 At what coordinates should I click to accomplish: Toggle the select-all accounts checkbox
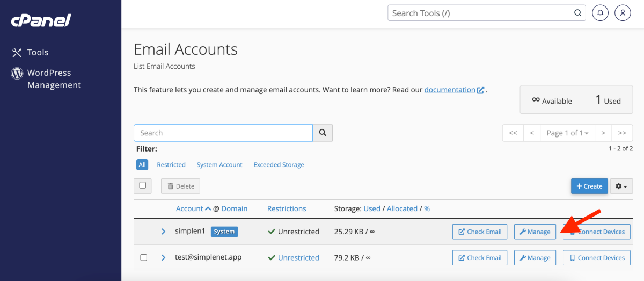(x=142, y=185)
